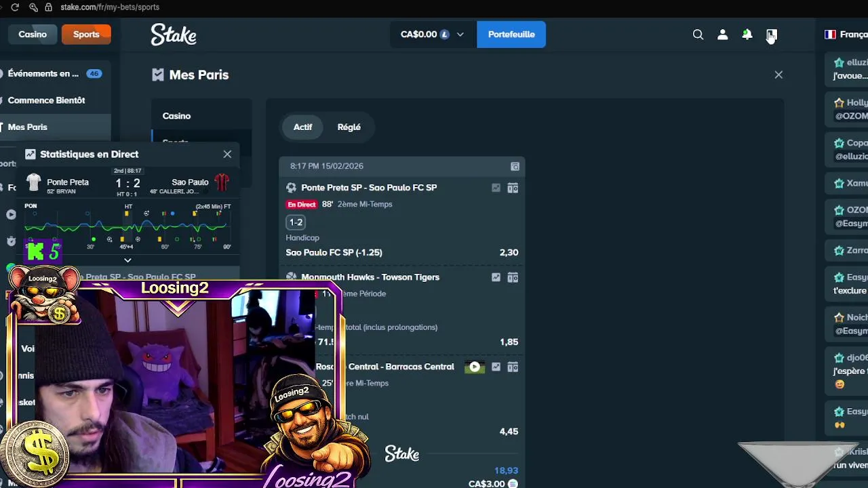Open the Portefeuille wallet button
The width and height of the screenshot is (868, 488).
tap(511, 35)
